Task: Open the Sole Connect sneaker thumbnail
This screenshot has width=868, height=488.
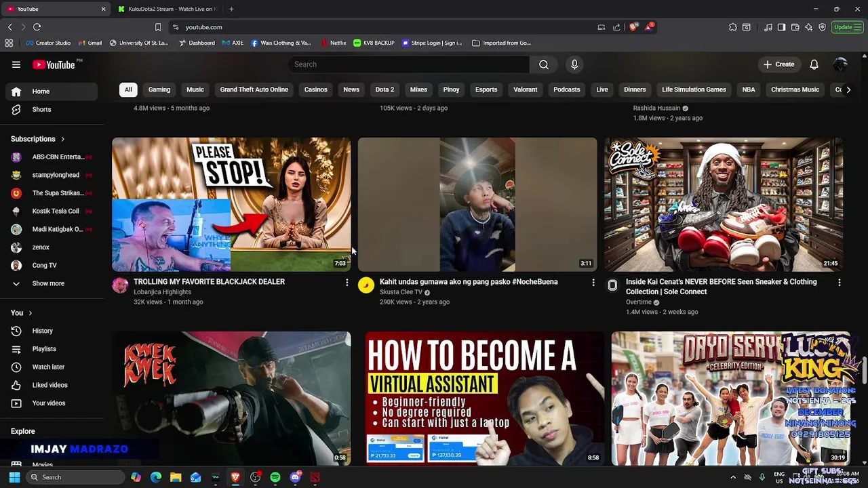Action: [724, 205]
